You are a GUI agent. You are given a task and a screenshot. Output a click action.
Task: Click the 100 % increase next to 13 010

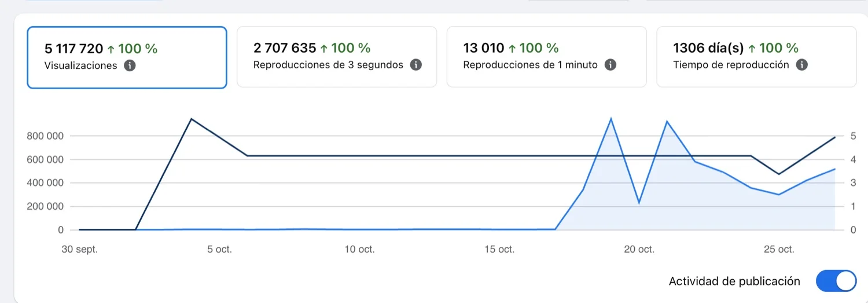click(534, 48)
